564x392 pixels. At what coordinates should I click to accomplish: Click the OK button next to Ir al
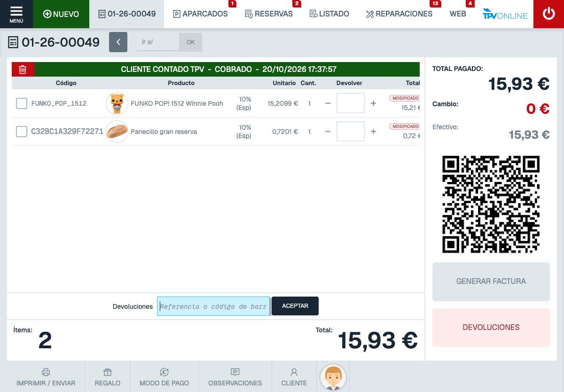click(x=190, y=42)
